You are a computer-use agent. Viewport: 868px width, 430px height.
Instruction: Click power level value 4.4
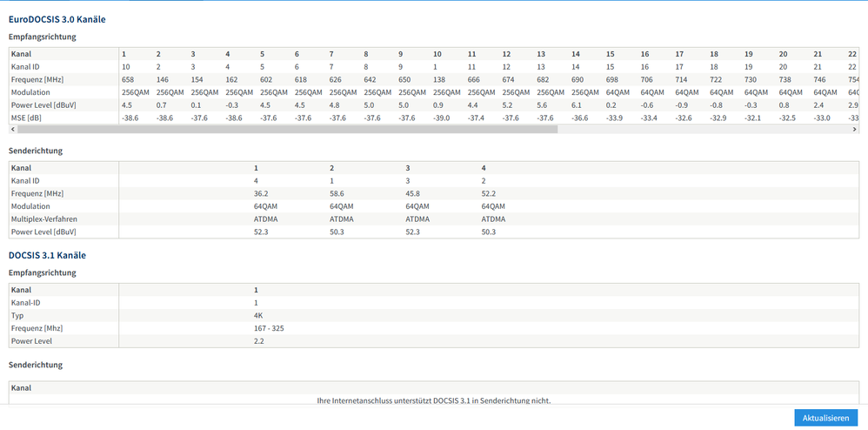(472, 105)
